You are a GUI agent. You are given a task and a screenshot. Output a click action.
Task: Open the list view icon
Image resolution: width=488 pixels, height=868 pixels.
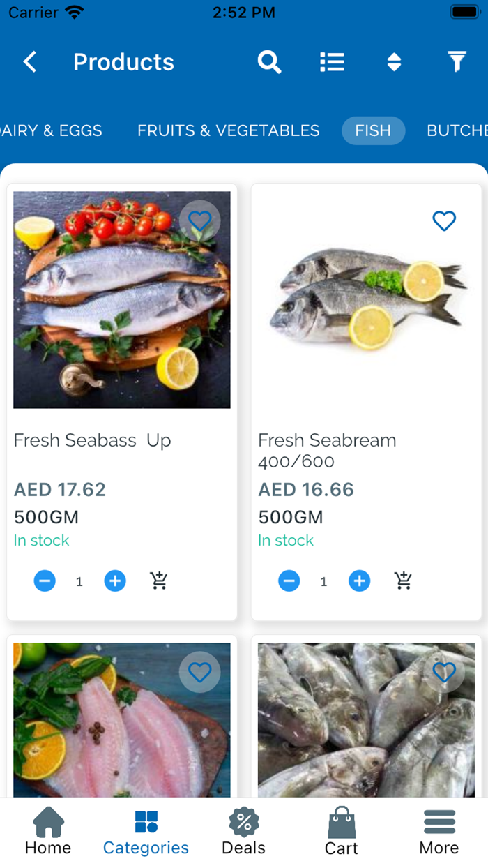point(332,61)
